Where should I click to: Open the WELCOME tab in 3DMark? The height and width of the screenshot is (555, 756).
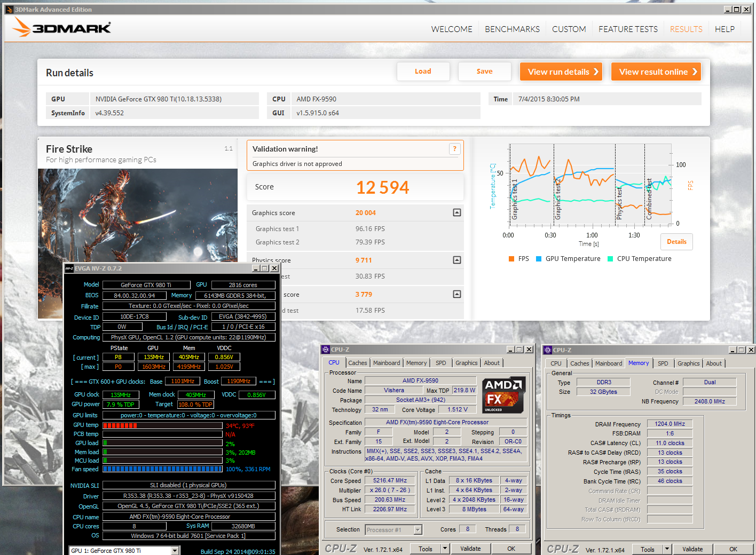click(452, 29)
